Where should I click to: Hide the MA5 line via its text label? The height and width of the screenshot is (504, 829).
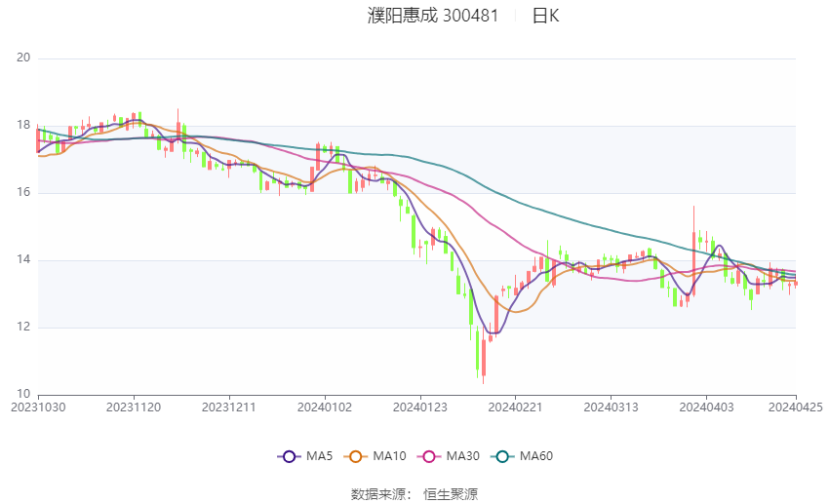point(319,456)
